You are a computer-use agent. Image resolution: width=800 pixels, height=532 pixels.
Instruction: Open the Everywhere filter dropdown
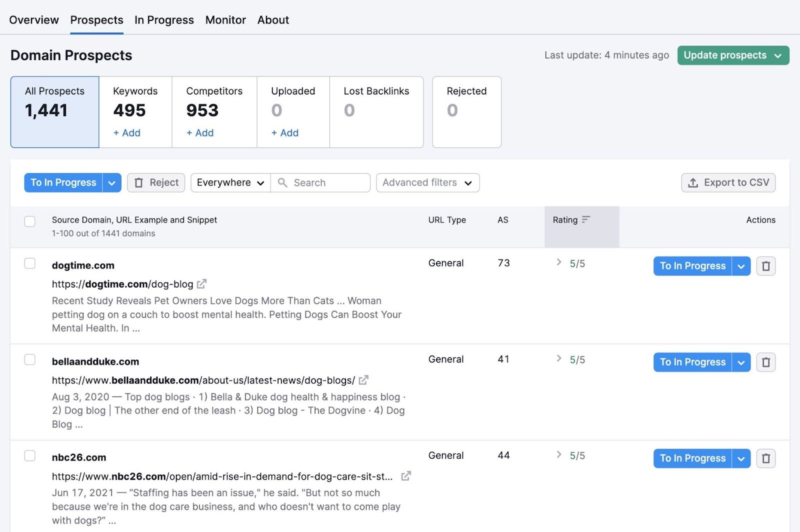[229, 182]
